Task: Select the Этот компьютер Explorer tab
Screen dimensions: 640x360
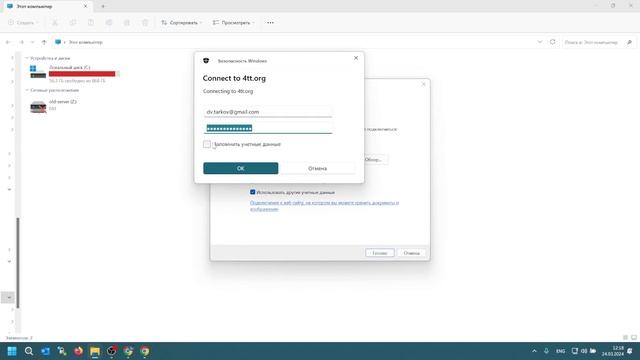Action: click(47, 7)
